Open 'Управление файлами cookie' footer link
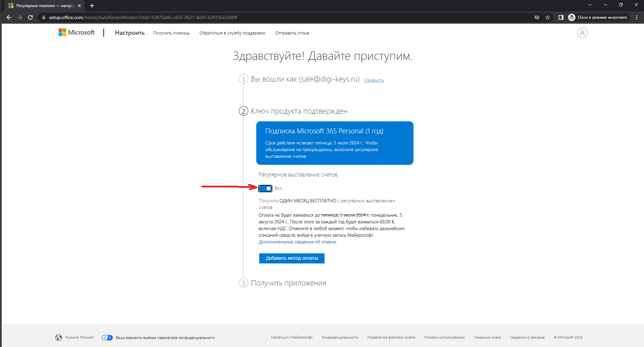The image size is (644, 347). pyautogui.click(x=391, y=338)
